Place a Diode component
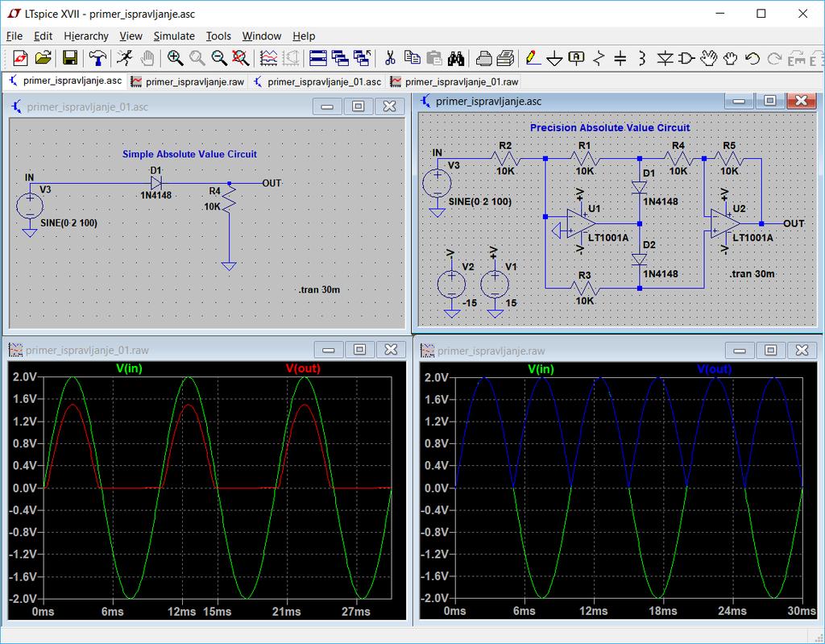 coord(665,58)
